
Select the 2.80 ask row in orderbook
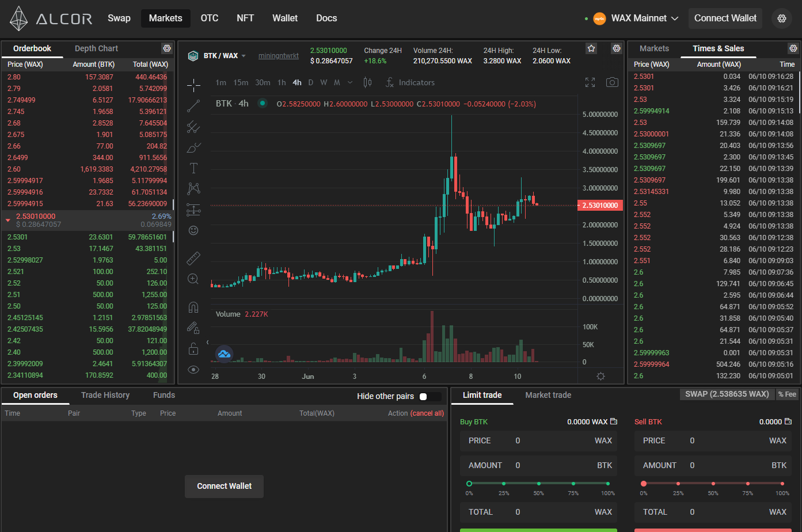[88, 77]
